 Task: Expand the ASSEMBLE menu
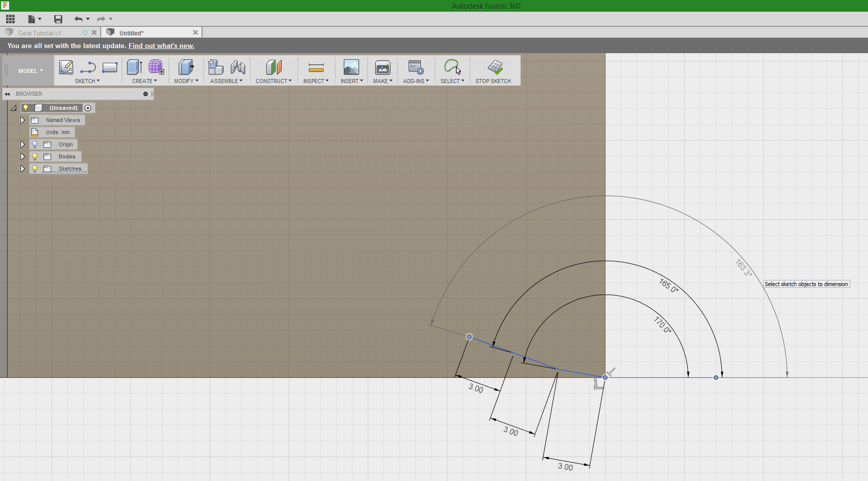pyautogui.click(x=226, y=81)
